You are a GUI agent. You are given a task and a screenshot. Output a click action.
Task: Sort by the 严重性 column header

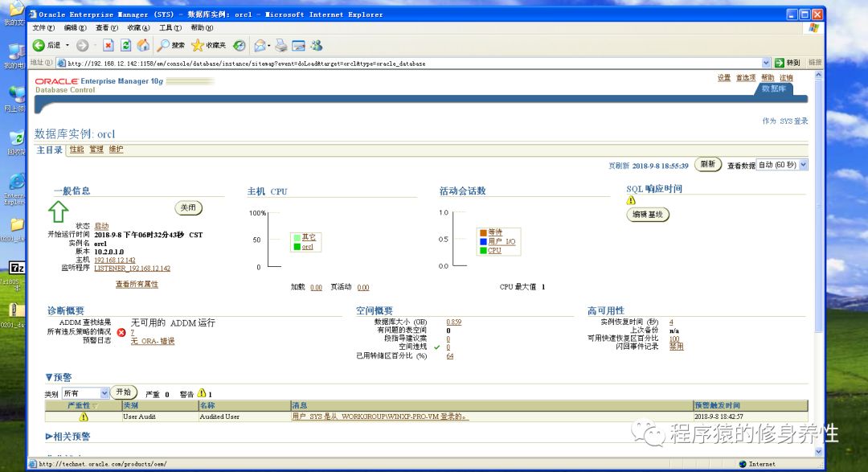tap(83, 405)
